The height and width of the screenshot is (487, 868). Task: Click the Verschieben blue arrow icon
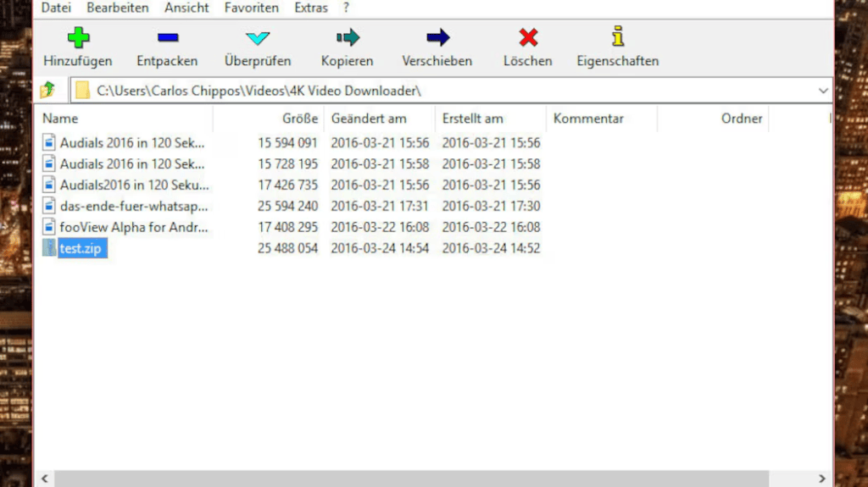click(x=437, y=38)
